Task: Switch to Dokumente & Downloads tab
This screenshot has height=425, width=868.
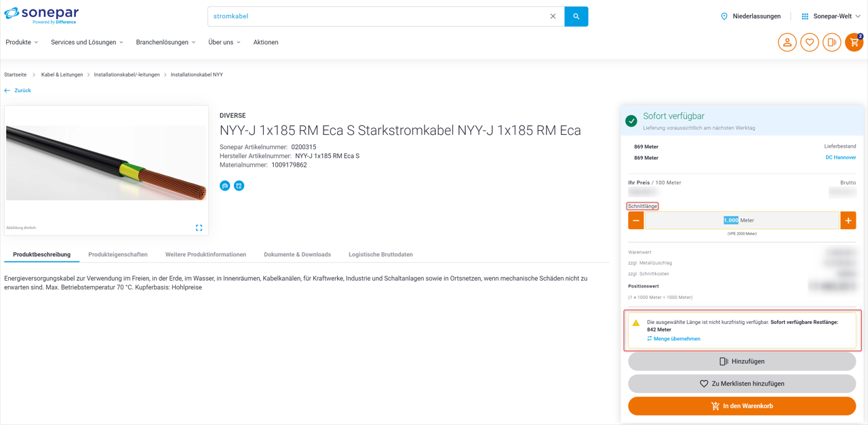Action: [297, 255]
